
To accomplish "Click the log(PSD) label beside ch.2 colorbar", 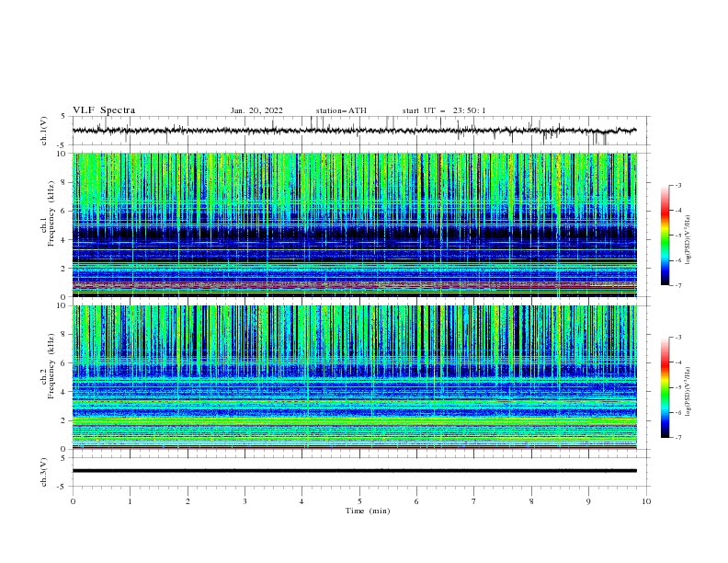I will click(x=688, y=392).
